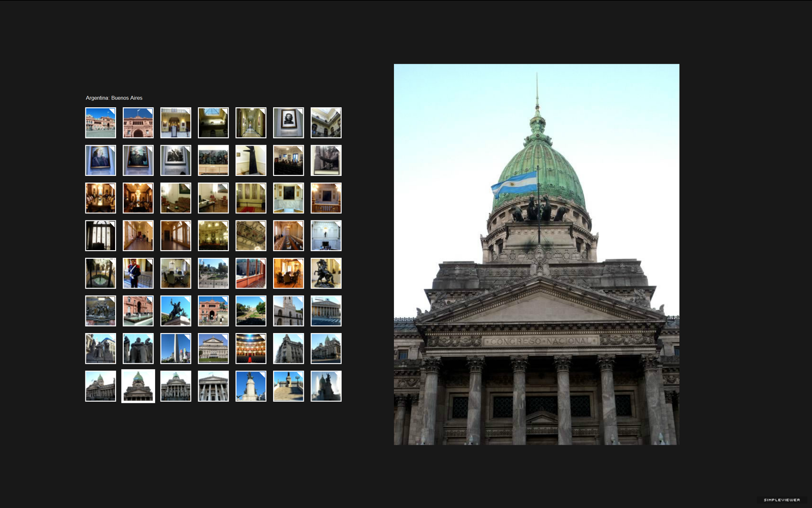Open hazy backlit monument with fountains thumbnail

pos(326,386)
